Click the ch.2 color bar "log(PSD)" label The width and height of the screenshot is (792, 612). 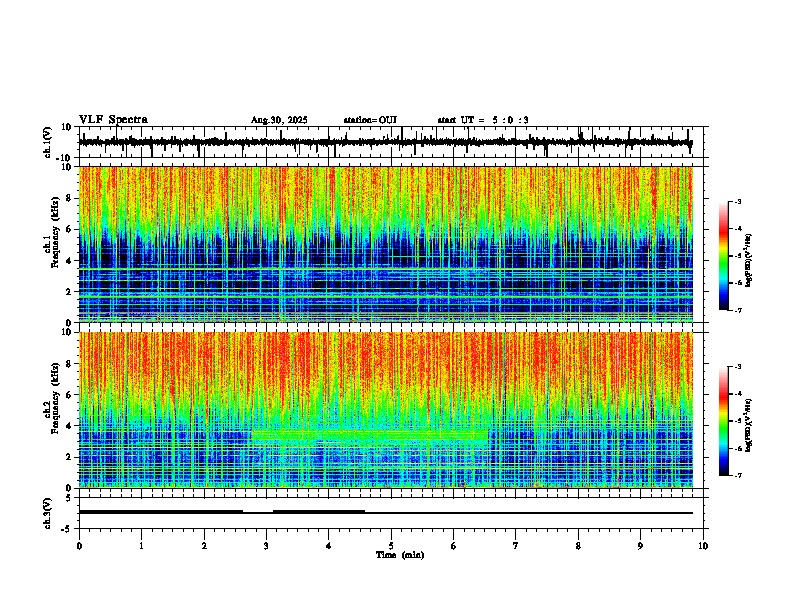coord(748,426)
